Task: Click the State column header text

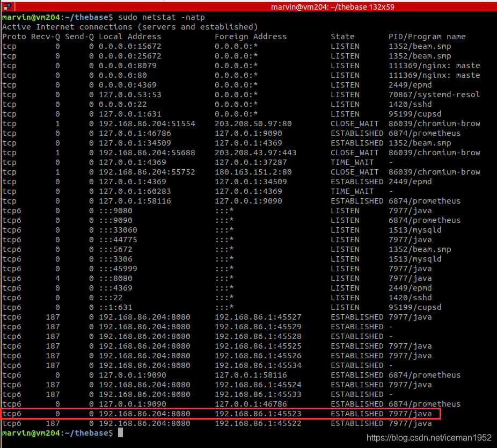Action: pyautogui.click(x=342, y=36)
